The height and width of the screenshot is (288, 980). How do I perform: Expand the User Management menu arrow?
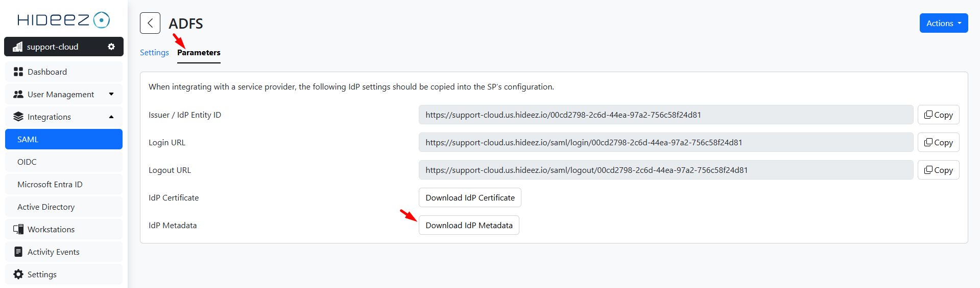tap(111, 94)
